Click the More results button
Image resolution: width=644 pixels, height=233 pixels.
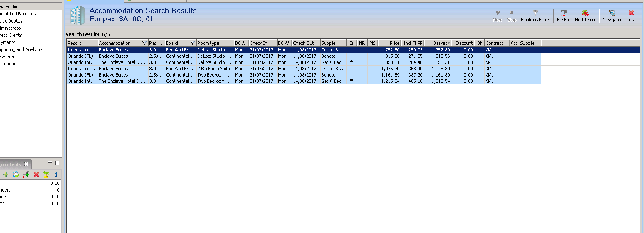coord(497,16)
